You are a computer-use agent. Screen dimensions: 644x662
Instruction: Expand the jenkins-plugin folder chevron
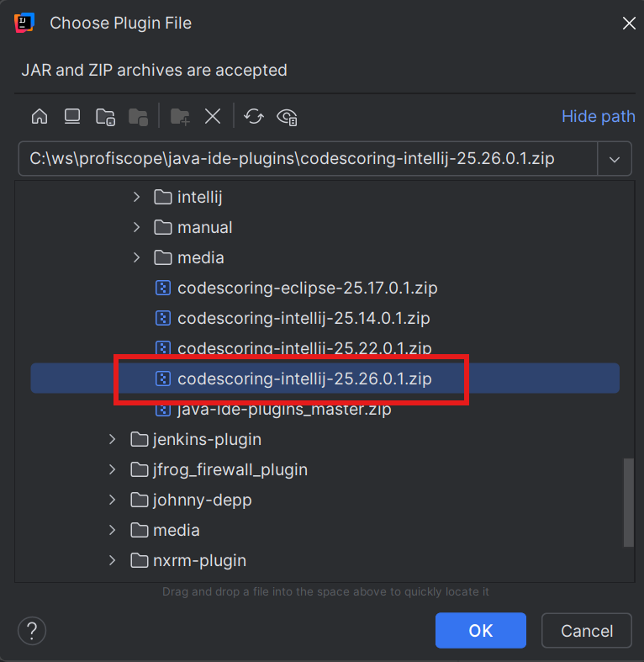tap(113, 439)
